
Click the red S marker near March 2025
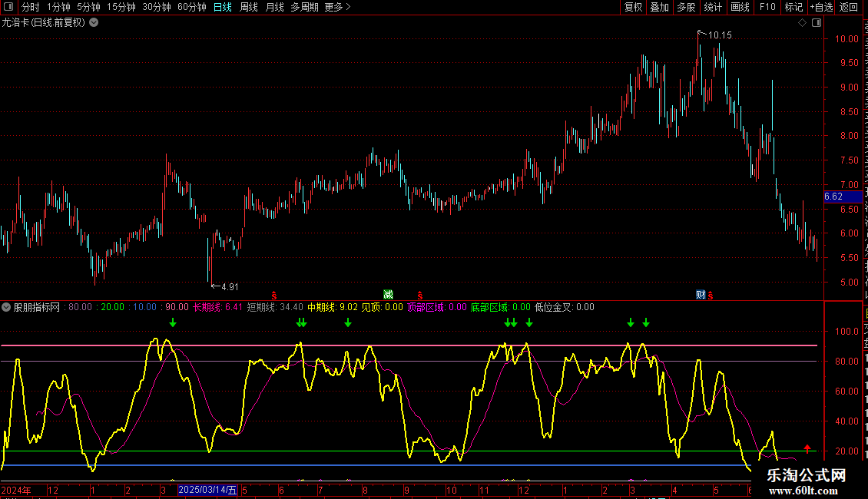(x=274, y=296)
